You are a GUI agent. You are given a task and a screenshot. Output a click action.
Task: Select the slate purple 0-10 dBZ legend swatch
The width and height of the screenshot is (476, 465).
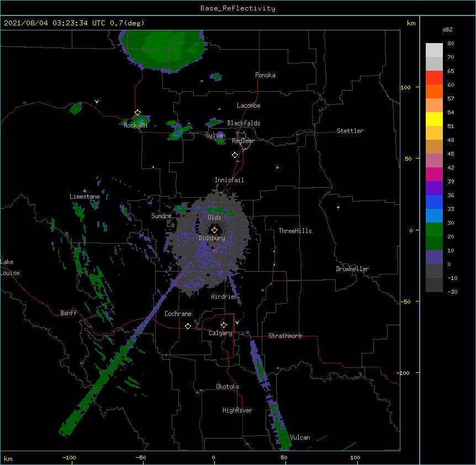click(434, 257)
